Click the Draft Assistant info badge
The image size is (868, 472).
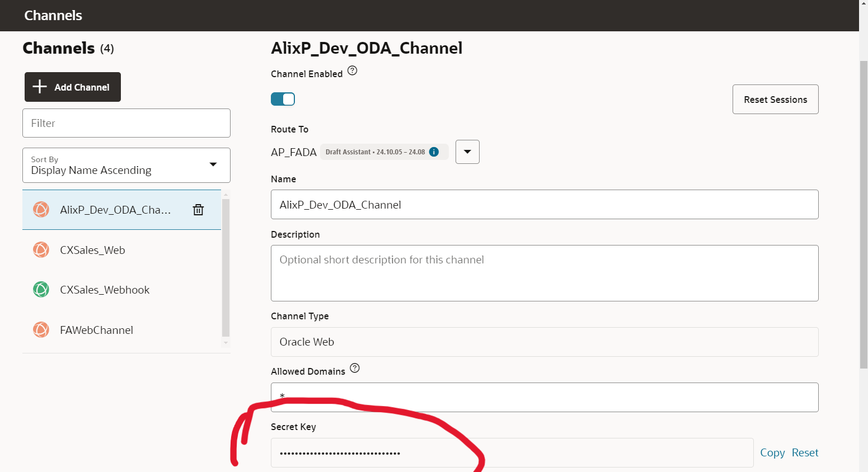point(434,152)
